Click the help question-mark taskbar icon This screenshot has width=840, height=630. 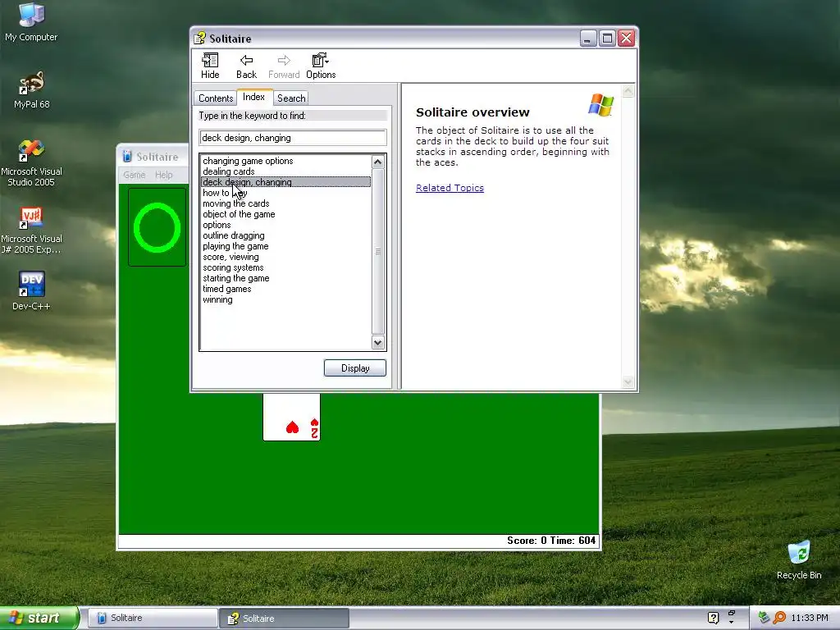pyautogui.click(x=713, y=618)
